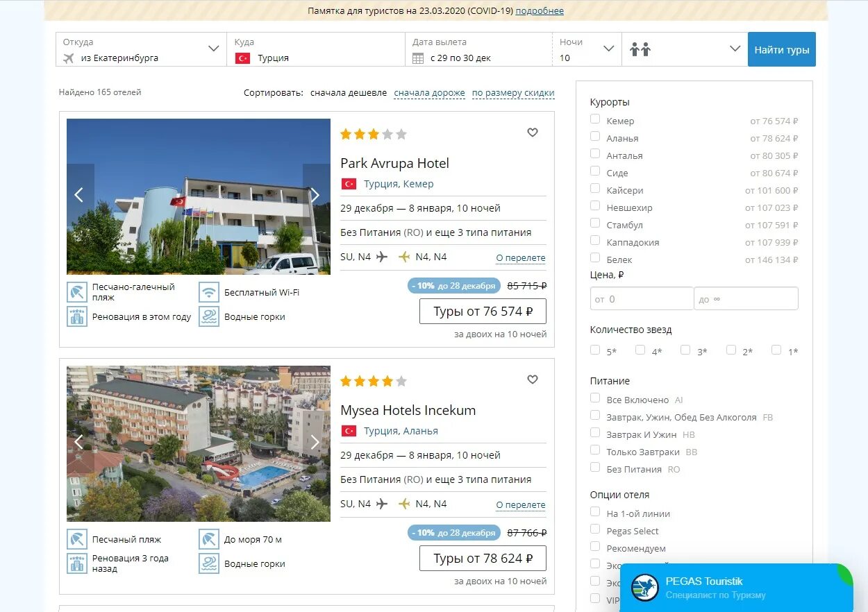Viewport: 868px width, 612px height.
Task: Click the Реновация в этом году icon
Action: coord(77,316)
